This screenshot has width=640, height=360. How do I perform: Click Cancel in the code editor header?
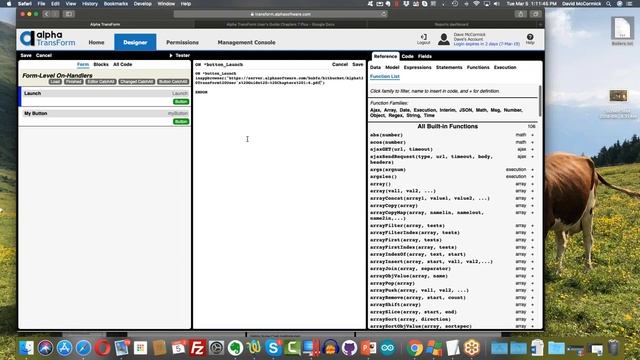coord(340,64)
